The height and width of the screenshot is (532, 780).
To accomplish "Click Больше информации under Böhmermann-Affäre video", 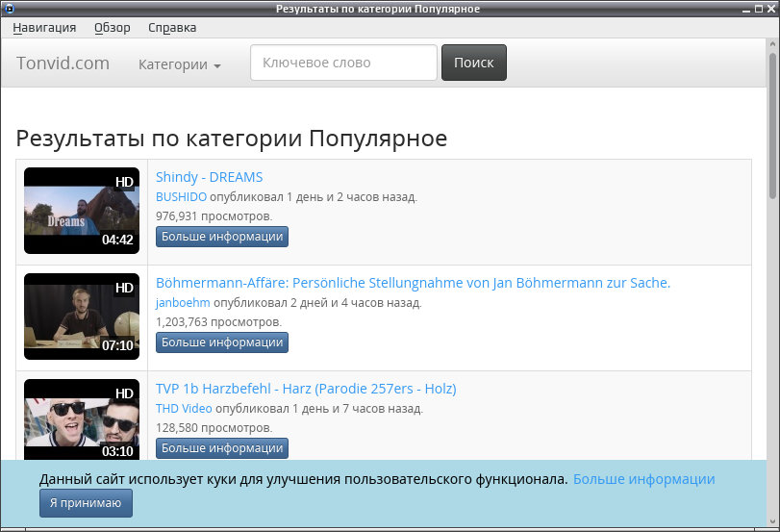I will point(222,342).
